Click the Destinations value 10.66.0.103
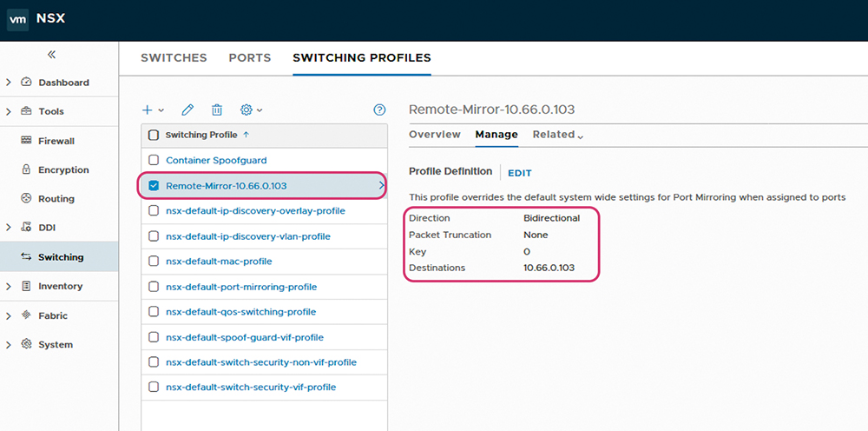 click(549, 268)
